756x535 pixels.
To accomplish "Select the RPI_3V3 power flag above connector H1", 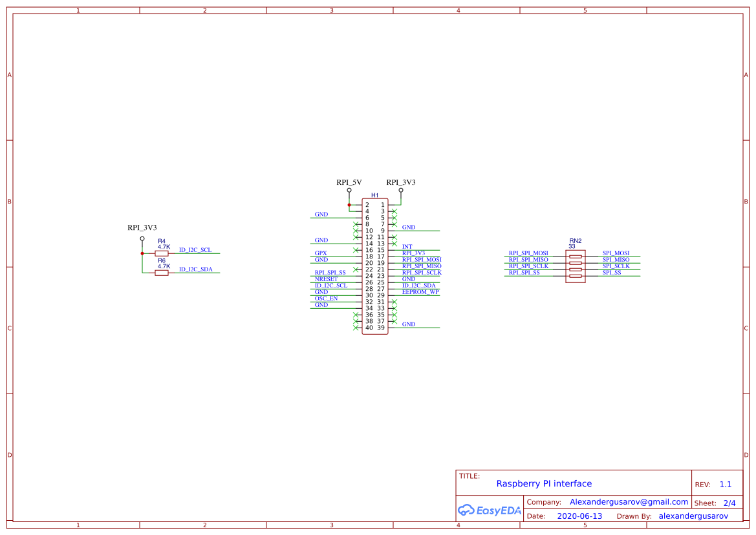I will pyautogui.click(x=401, y=190).
